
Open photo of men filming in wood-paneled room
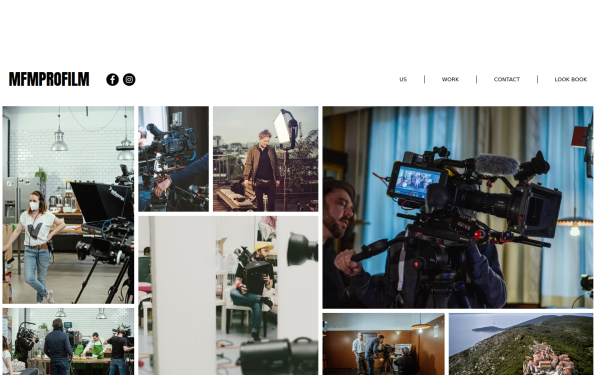(383, 344)
